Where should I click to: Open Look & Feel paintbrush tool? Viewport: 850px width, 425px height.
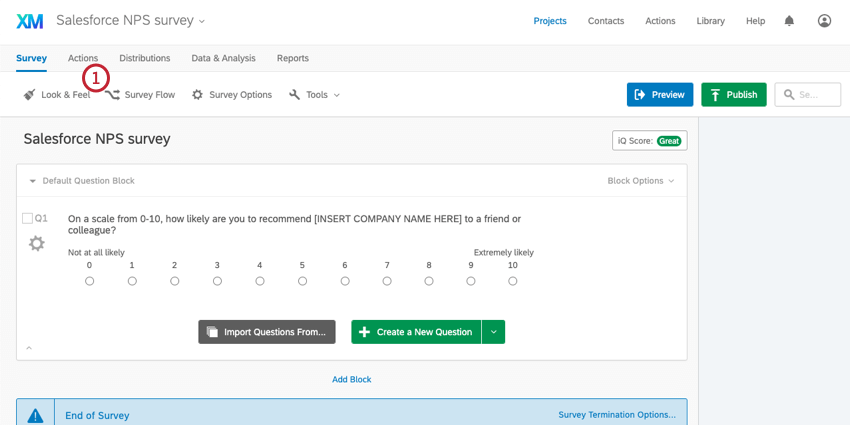click(56, 95)
